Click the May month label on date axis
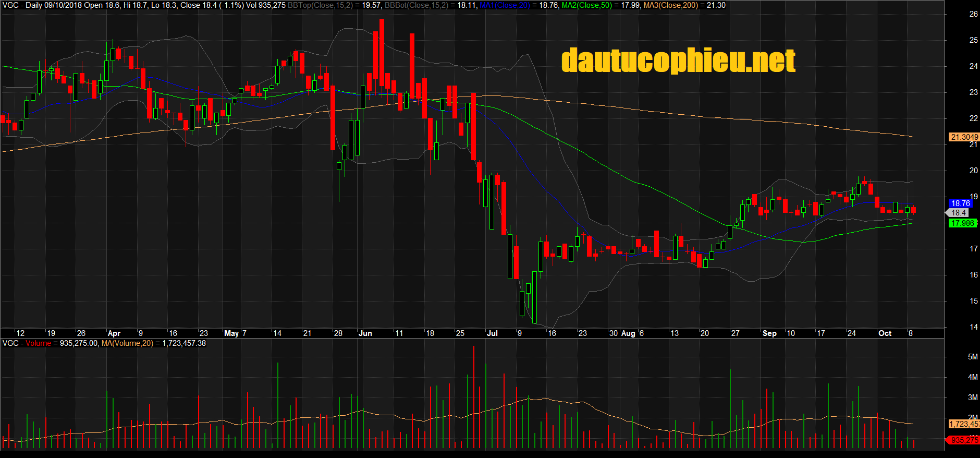Image resolution: width=980 pixels, height=458 pixels. point(231,333)
